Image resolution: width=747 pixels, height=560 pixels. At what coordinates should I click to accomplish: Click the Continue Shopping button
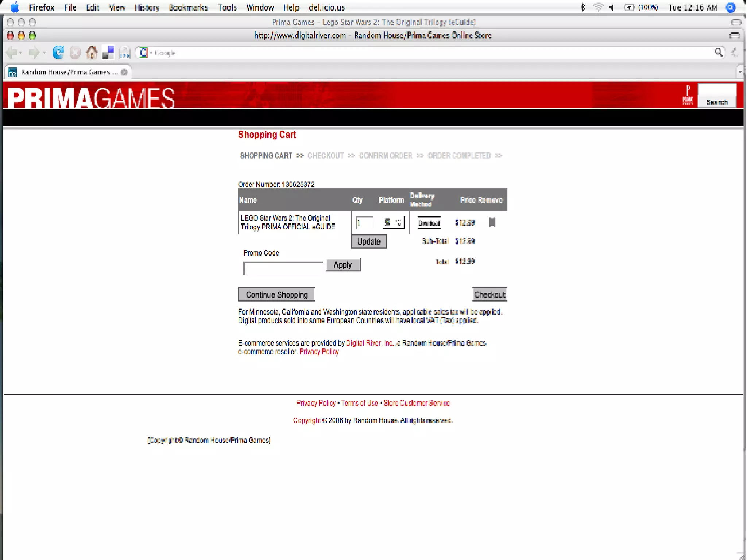(276, 295)
